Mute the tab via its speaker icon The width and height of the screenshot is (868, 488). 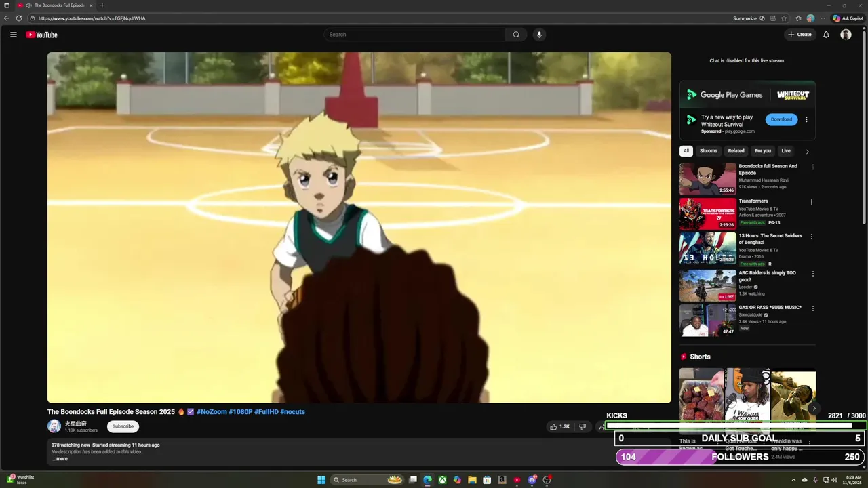tap(28, 5)
